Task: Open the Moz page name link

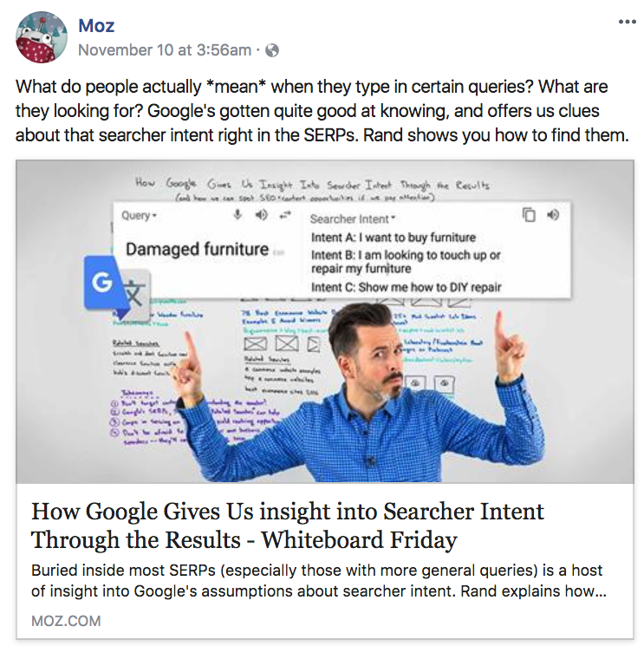Action: point(96,25)
